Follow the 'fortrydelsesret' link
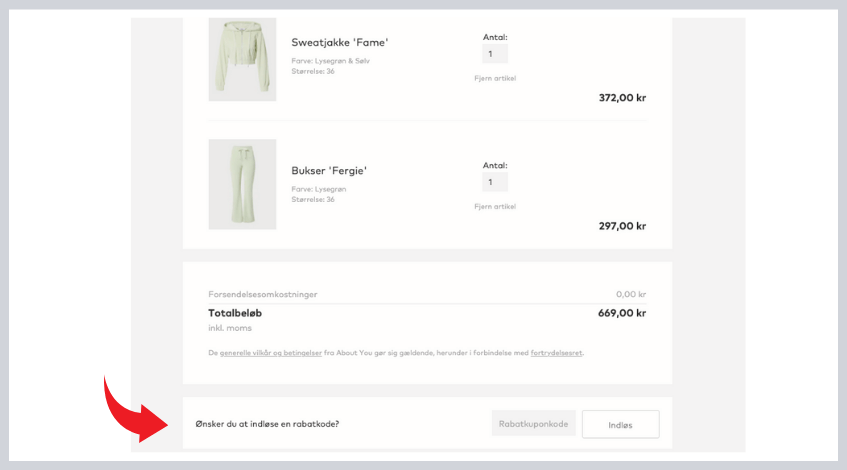 [557, 353]
